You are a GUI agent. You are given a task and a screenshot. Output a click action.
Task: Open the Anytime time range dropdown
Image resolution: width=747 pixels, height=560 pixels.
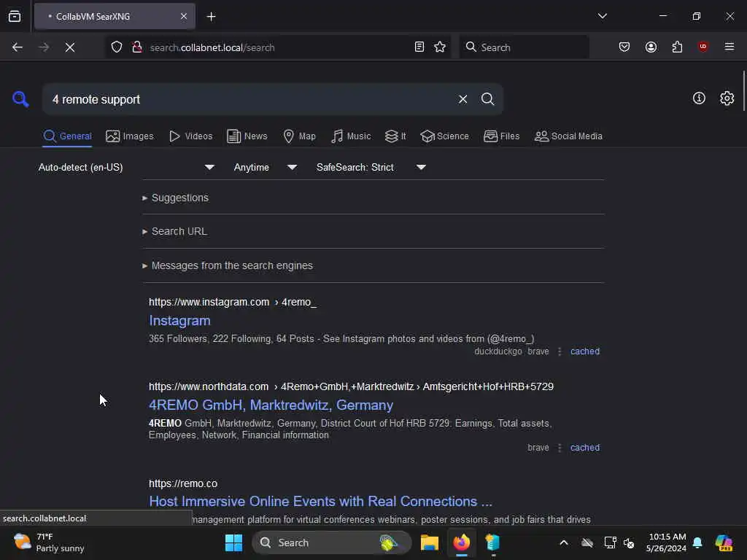point(266,167)
